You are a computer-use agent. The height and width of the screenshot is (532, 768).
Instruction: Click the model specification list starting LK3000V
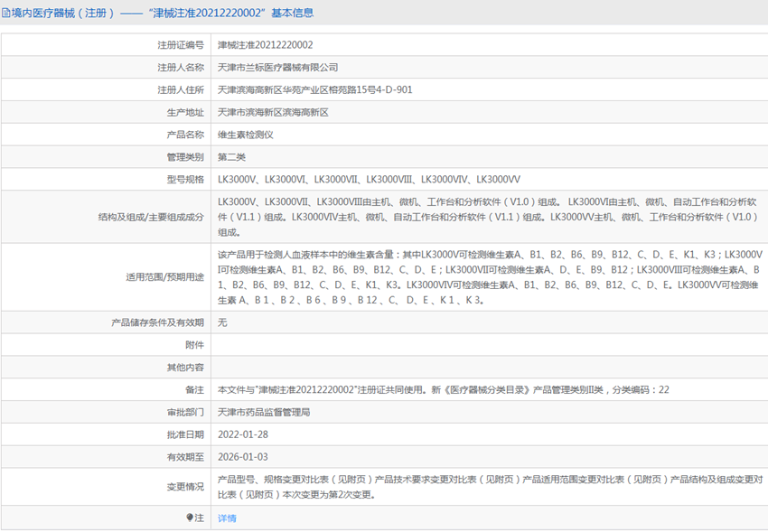pyautogui.click(x=369, y=180)
